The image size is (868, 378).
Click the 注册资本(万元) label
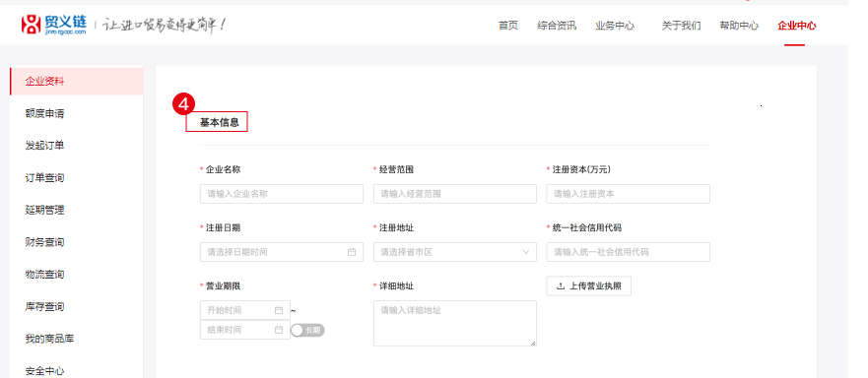[581, 169]
